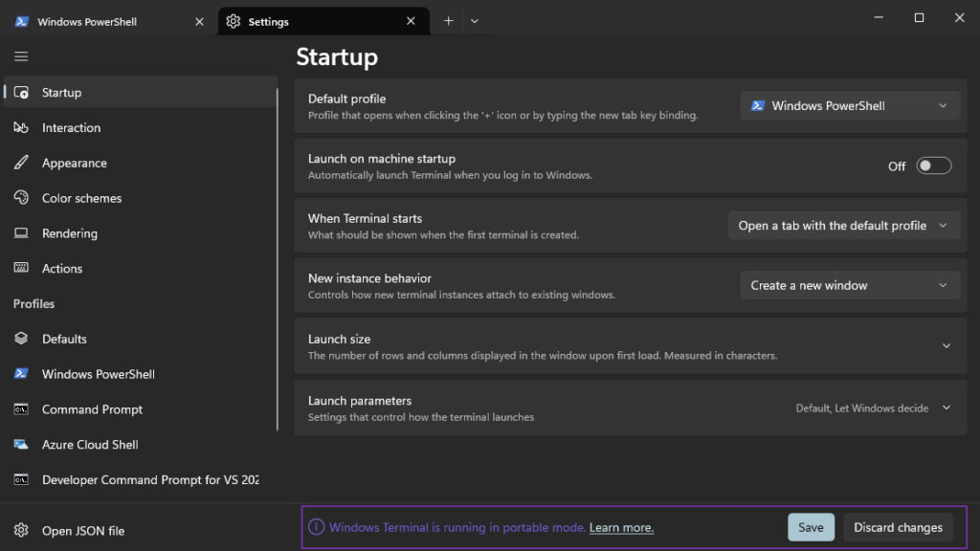
Task: Open the When Terminal starts dropdown
Action: click(x=843, y=225)
